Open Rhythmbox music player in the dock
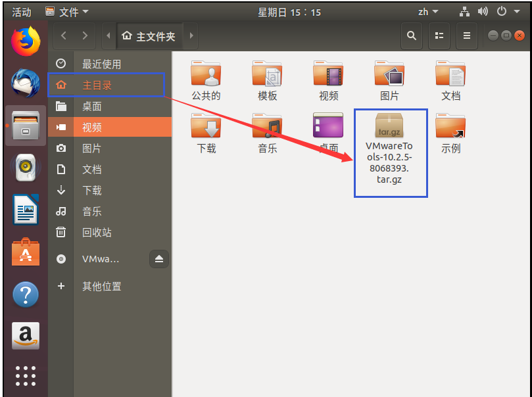Screen dimensions: 532x397 coord(25,166)
